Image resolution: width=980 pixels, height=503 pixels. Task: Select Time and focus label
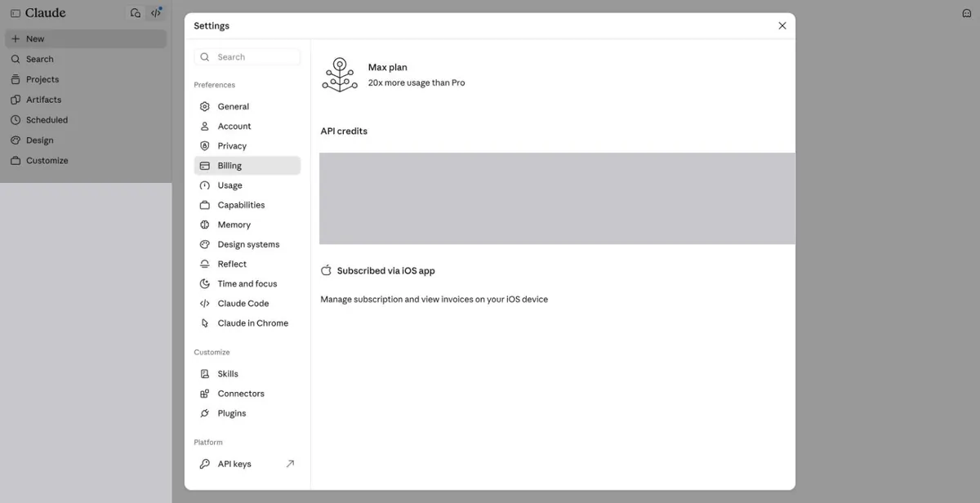[x=247, y=283]
